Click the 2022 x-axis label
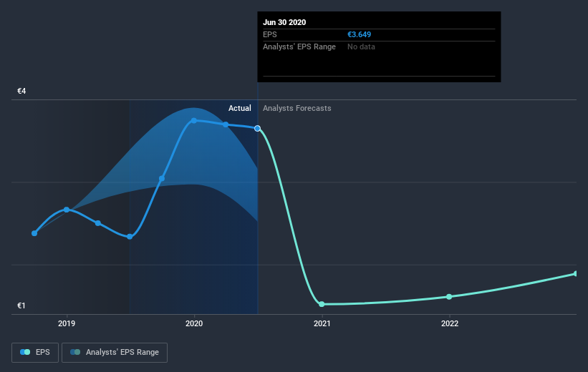 [449, 323]
